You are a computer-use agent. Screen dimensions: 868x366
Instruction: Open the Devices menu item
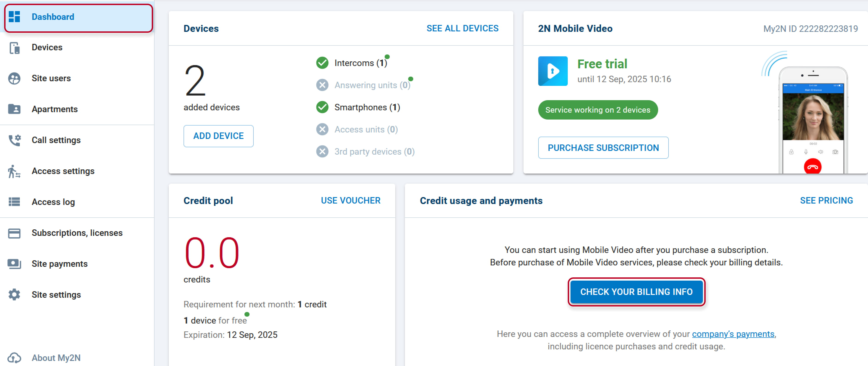(77, 48)
